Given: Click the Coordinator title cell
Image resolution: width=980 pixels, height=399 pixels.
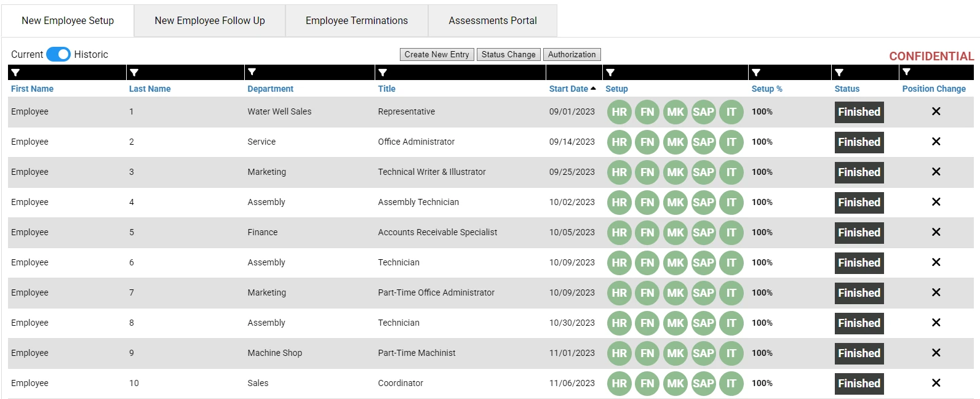Looking at the screenshot, I should tap(400, 383).
